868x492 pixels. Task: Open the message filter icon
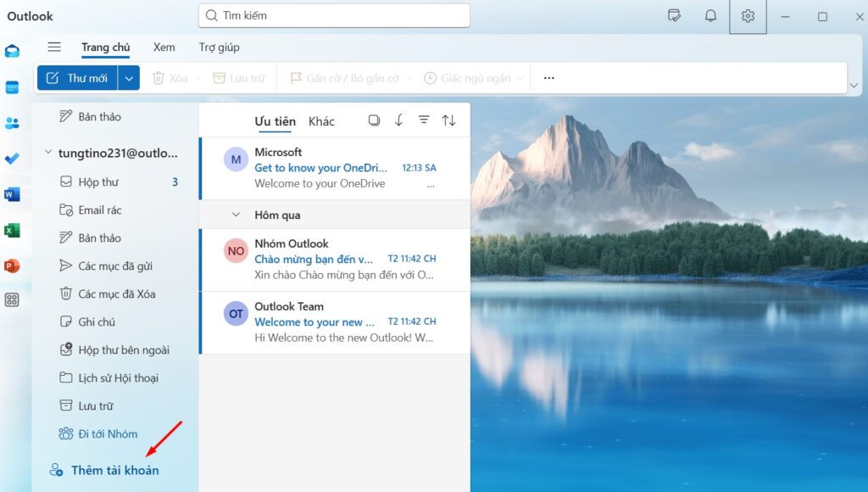click(424, 120)
